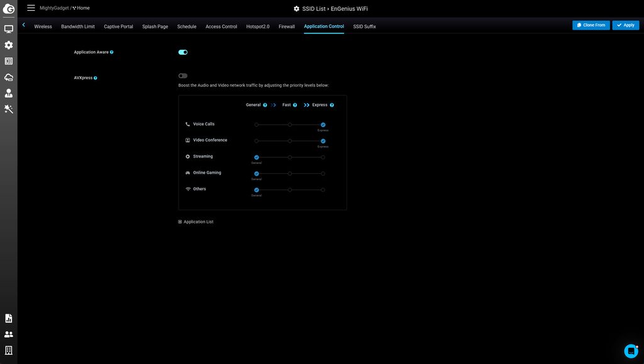Open the user sidebar icon
Viewport: 644px width, 364px height.
point(9,93)
